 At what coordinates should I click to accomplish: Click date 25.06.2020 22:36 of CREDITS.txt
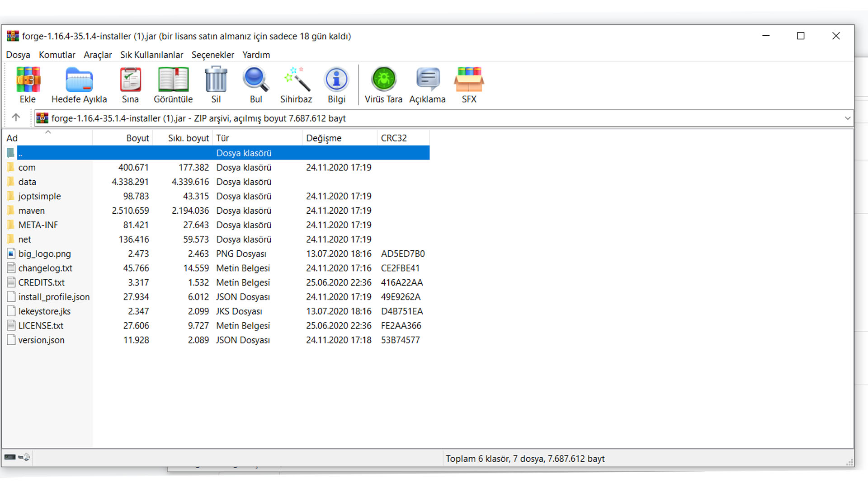coord(339,282)
